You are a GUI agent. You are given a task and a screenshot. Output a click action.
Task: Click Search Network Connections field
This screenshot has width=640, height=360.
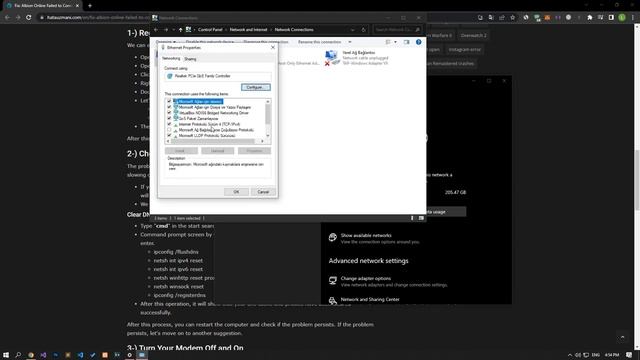point(397,30)
